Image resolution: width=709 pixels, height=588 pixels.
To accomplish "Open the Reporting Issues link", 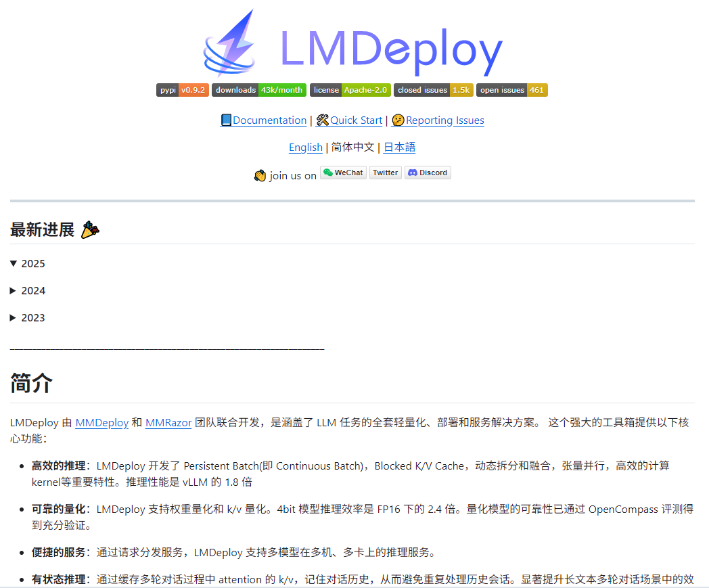I will pyautogui.click(x=438, y=120).
